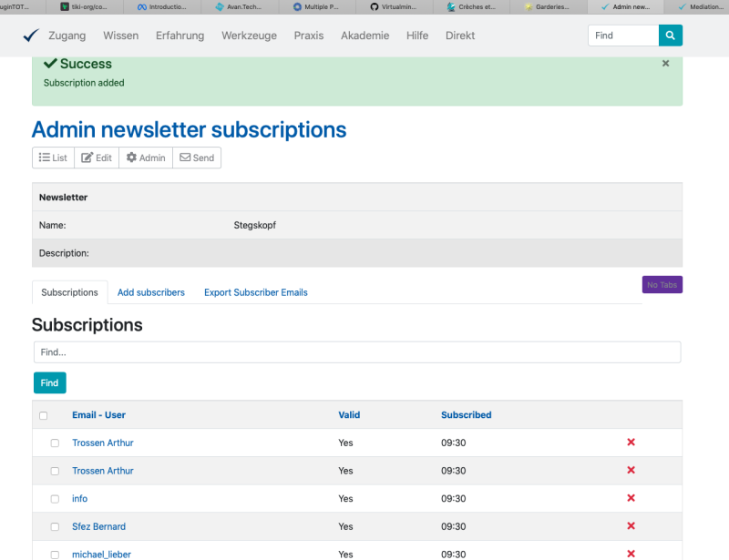729x560 pixels.
Task: Click the subscriptions Find... input field
Action: tap(356, 351)
